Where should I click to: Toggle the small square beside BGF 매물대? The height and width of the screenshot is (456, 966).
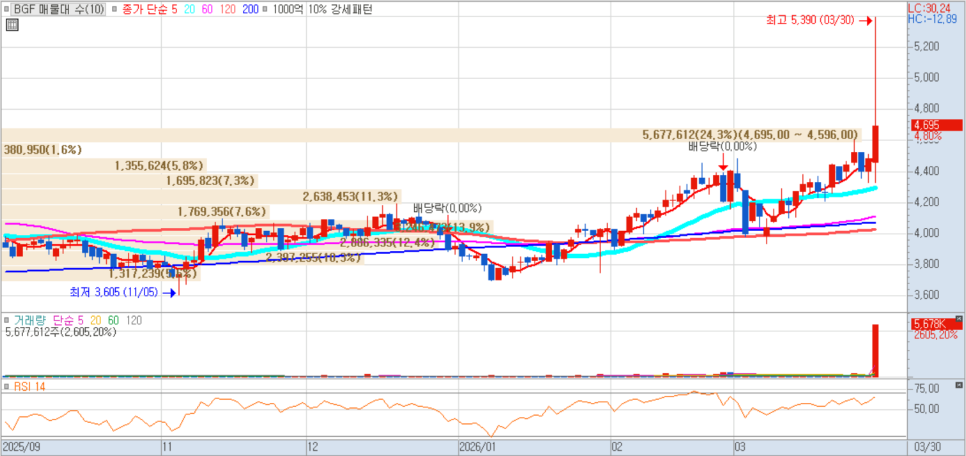tap(7, 9)
